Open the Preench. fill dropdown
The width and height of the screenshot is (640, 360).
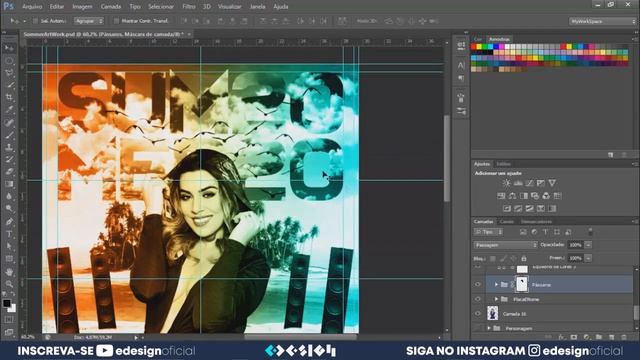pyautogui.click(x=588, y=258)
